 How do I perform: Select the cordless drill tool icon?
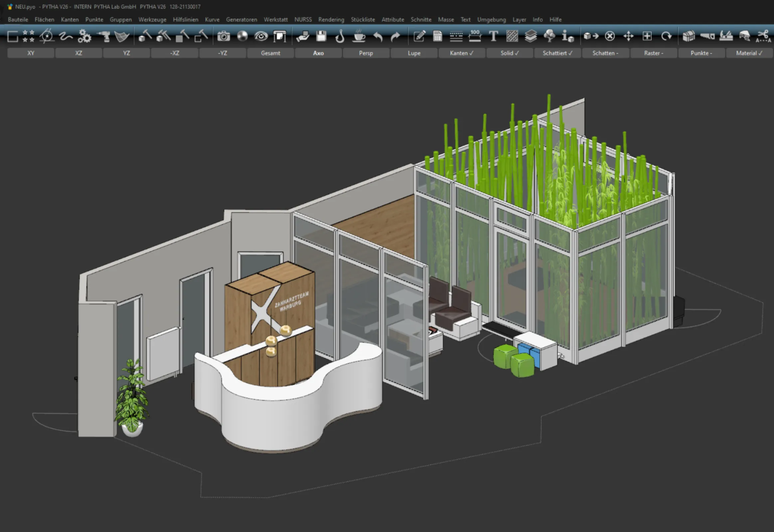pos(104,36)
